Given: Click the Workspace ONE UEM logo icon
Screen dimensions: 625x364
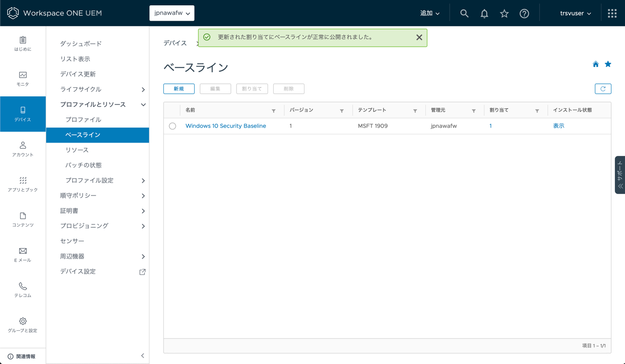Looking at the screenshot, I should [x=13, y=13].
